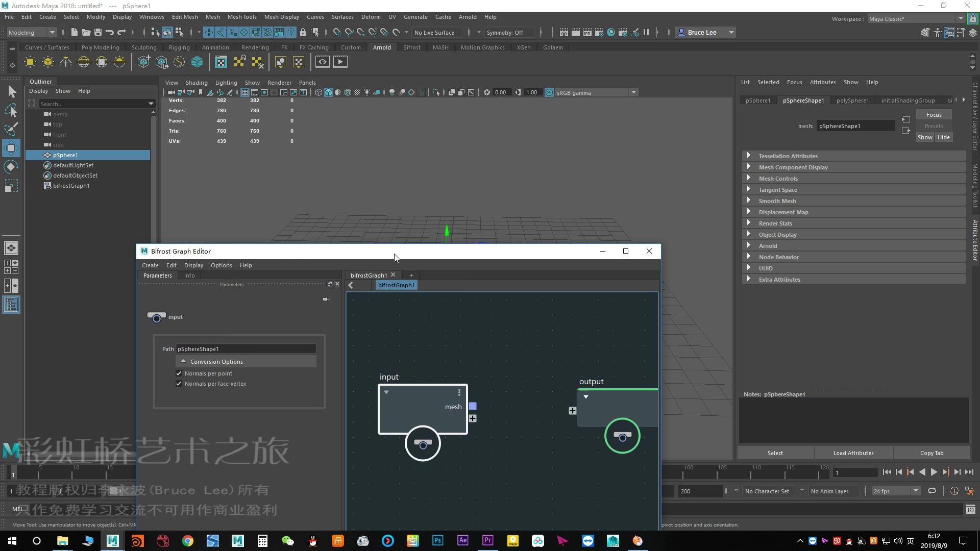This screenshot has width=980, height=551.
Task: Click the Arnold Render view play icon
Action: [x=340, y=62]
